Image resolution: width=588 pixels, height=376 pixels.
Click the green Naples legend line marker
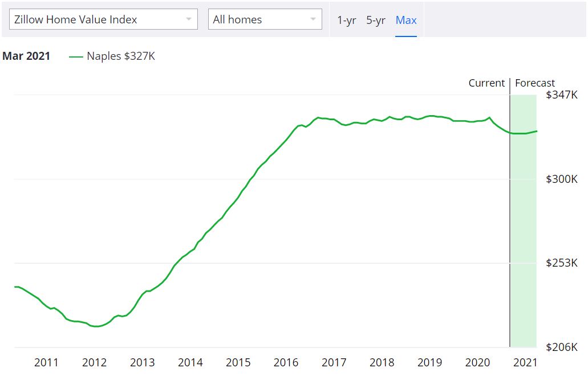pos(76,57)
